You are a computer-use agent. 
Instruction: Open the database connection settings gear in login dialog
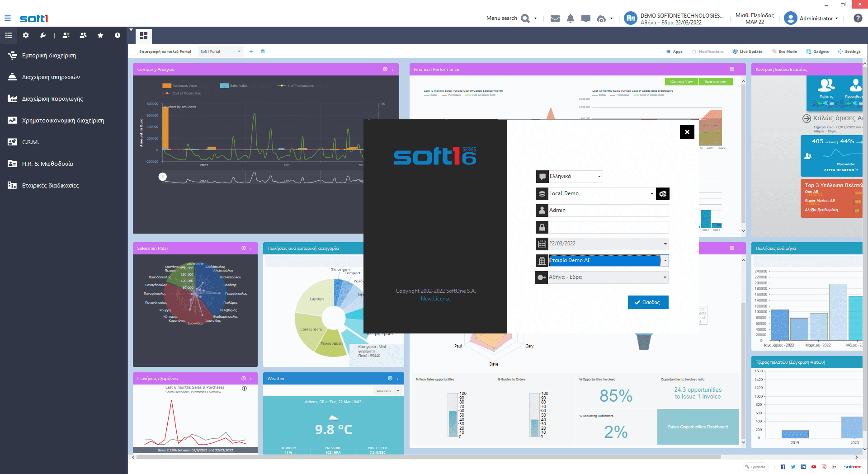(663, 194)
